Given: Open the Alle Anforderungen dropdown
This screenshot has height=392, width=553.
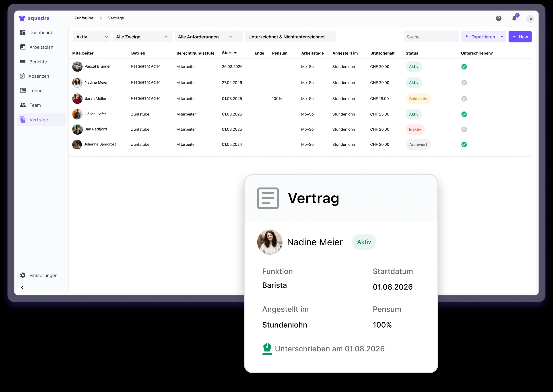Looking at the screenshot, I should click(x=208, y=37).
